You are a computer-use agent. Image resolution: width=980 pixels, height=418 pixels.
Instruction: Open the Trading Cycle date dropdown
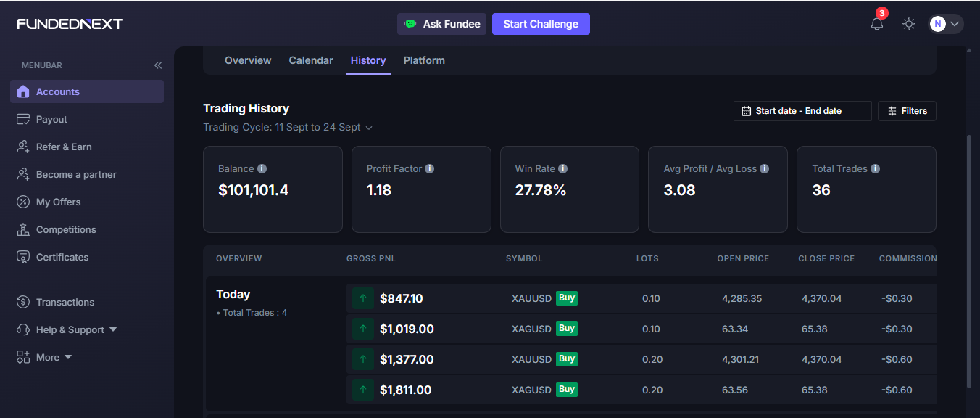(x=288, y=127)
